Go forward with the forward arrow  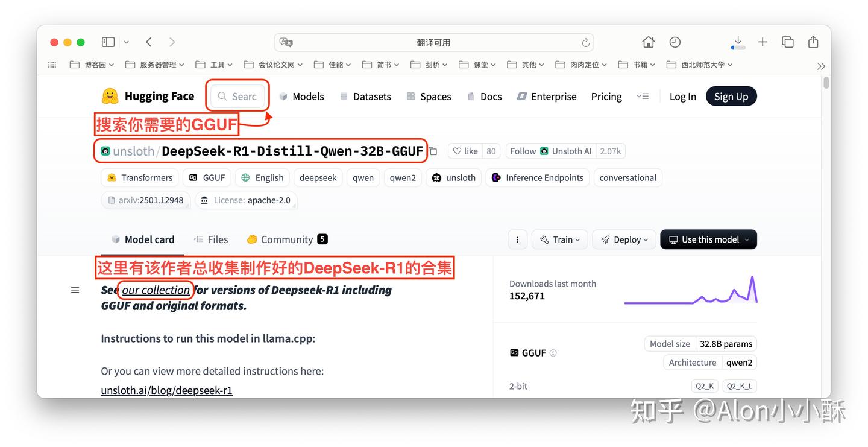[x=172, y=42]
